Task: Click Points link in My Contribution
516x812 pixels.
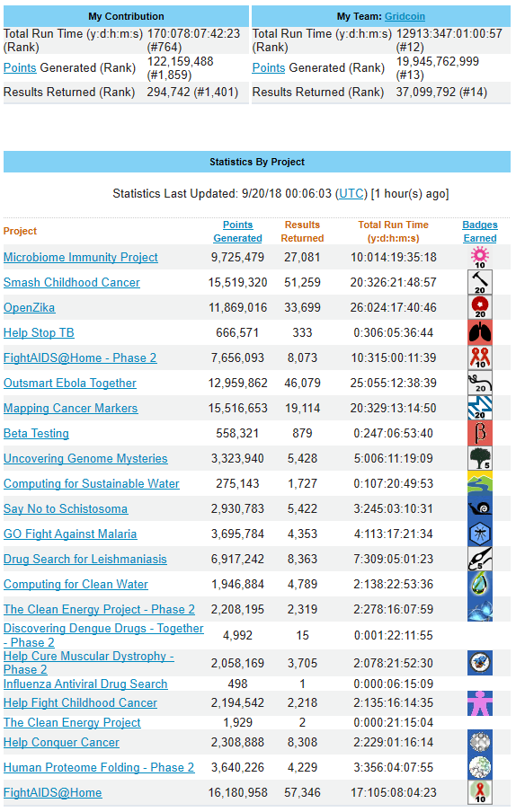Action: 20,68
